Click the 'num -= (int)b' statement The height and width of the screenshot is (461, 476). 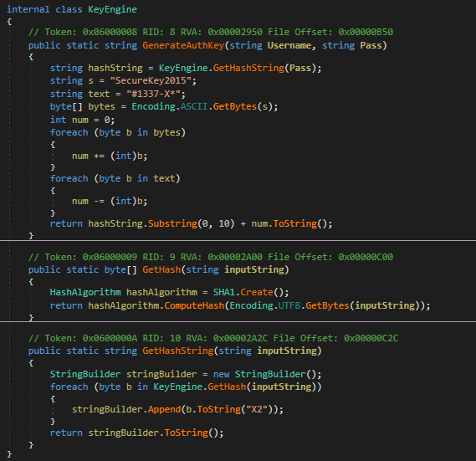coord(110,201)
